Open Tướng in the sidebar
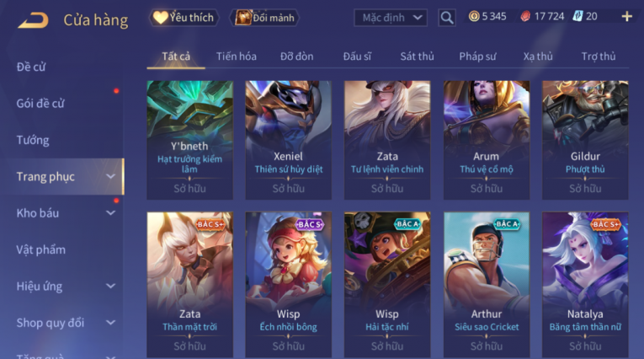 33,140
